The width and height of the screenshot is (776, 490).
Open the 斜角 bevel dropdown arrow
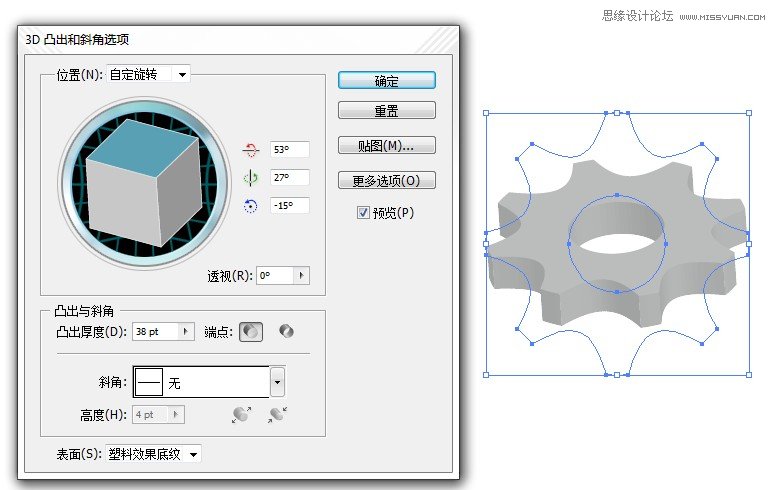coord(277,382)
